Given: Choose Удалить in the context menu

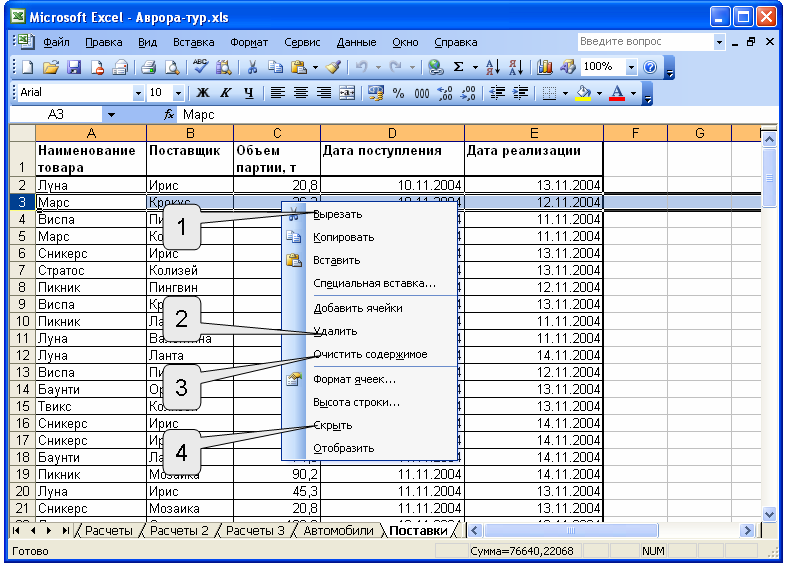Looking at the screenshot, I should pos(335,331).
